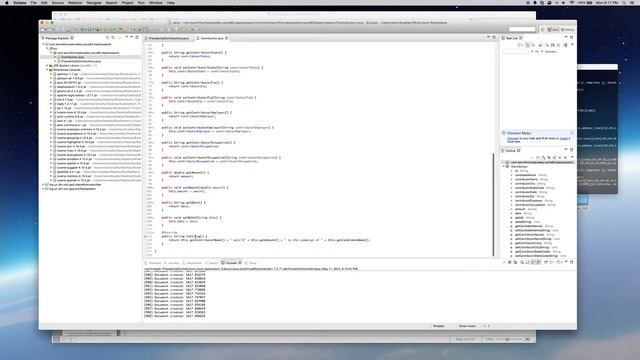The image size is (640, 360).
Task: Click Remove All Terminated Launches icon
Action: (x=516, y=262)
